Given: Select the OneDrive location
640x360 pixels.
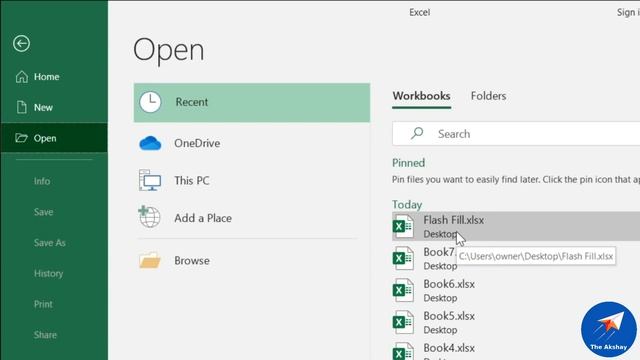Looking at the screenshot, I should (x=252, y=144).
